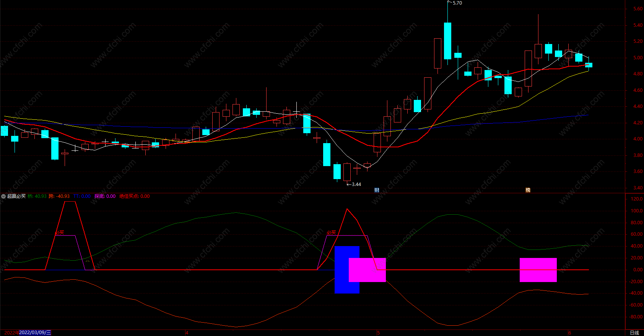Click the month 6 marker on time axis
The image size is (644, 336).
tap(569, 333)
